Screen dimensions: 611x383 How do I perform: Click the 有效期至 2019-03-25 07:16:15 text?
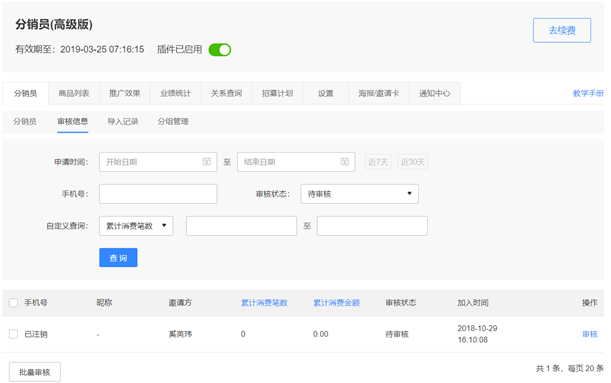click(79, 49)
